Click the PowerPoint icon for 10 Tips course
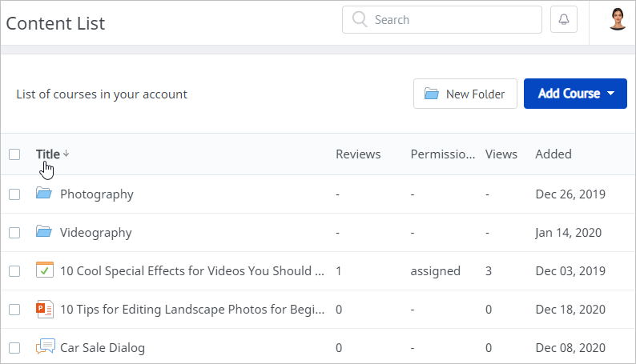The height and width of the screenshot is (364, 636). (45, 309)
